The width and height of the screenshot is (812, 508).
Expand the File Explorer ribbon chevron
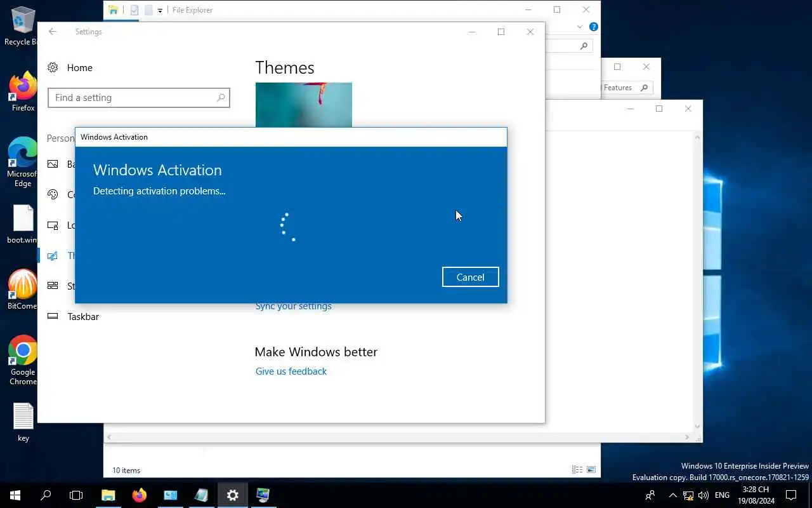pos(580,27)
